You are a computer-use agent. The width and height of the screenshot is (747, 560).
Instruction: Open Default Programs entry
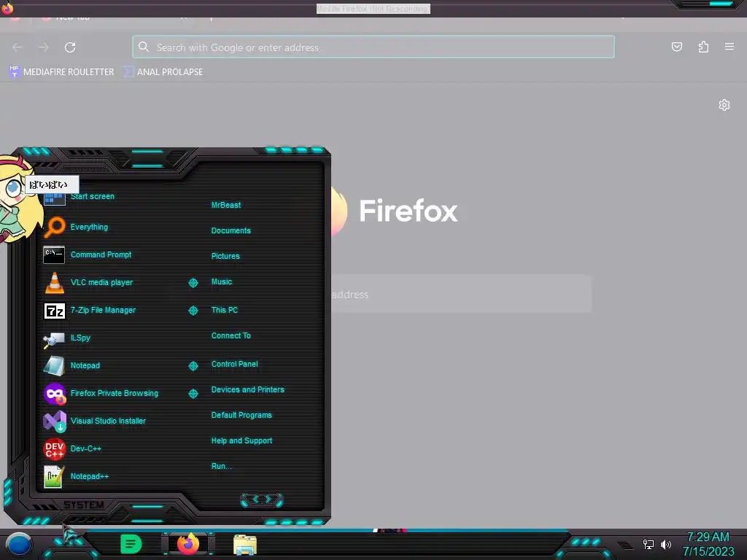point(241,415)
